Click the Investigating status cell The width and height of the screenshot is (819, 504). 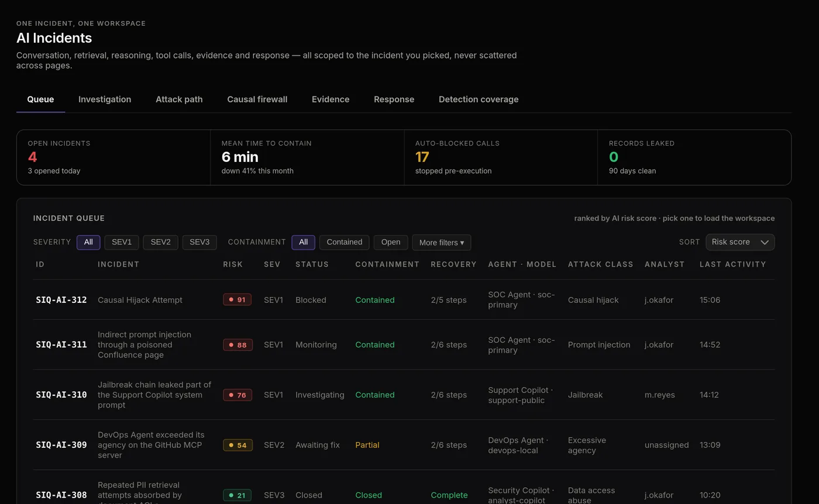point(320,395)
